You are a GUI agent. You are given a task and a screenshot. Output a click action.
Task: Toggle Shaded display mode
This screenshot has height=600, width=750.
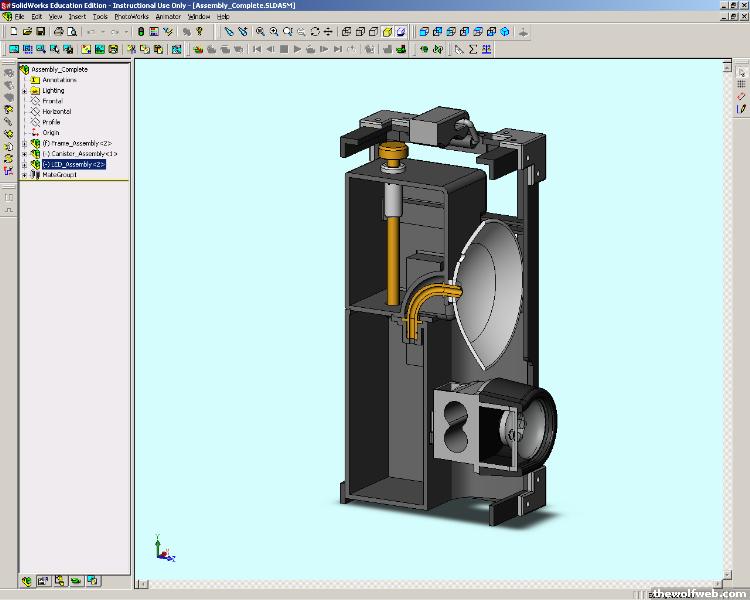pos(386,32)
